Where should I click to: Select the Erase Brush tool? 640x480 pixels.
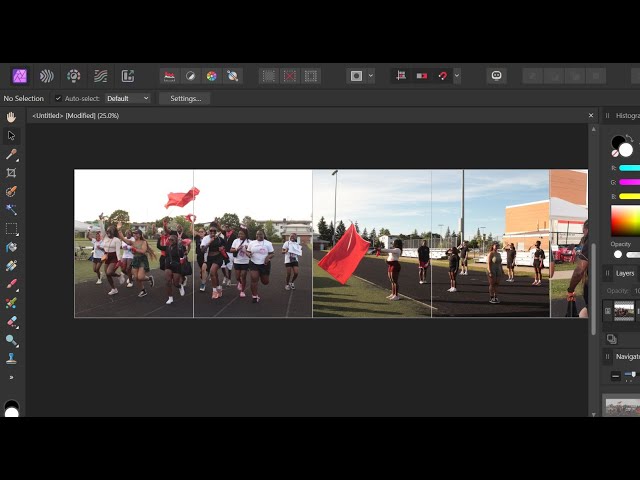(11, 322)
